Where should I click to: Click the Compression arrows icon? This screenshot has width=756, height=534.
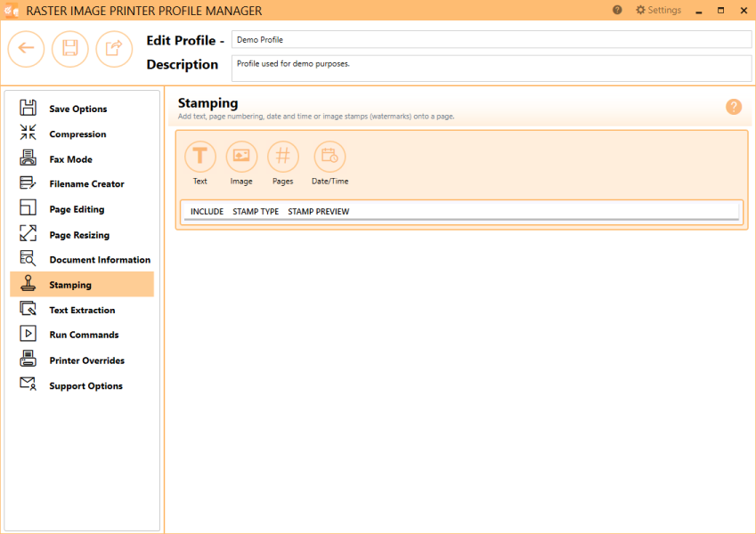coord(28,132)
